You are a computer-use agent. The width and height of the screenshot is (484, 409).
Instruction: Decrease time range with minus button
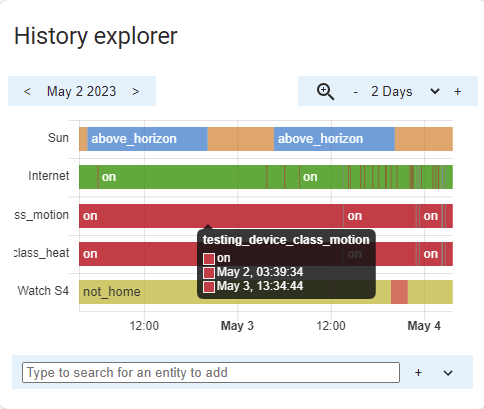coord(356,92)
